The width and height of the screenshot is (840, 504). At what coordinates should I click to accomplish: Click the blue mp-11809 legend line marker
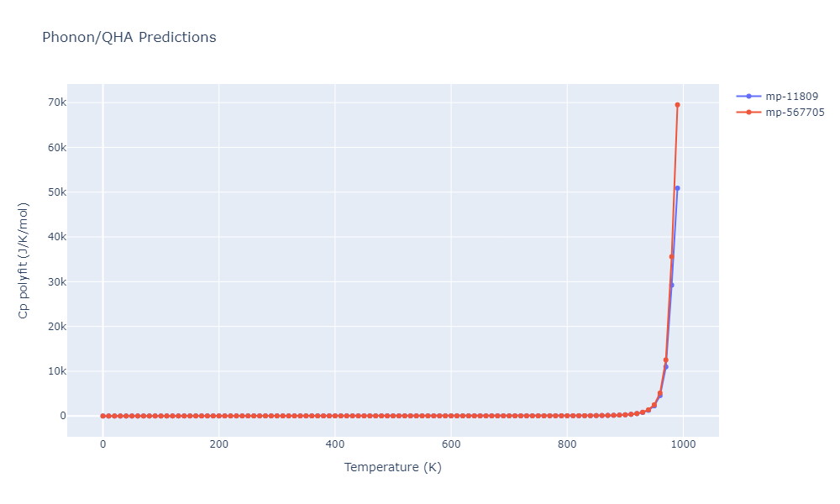coord(748,97)
